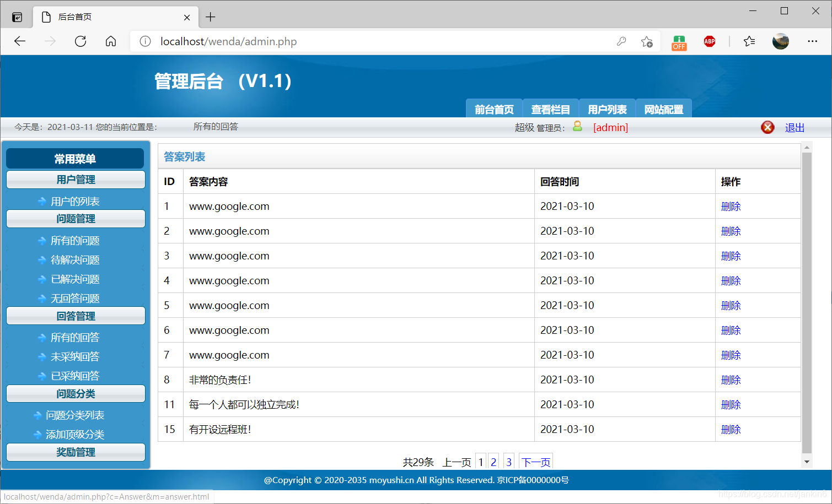Viewport: 832px width, 504px height.
Task: Delete answer with ID 4
Action: tap(731, 281)
